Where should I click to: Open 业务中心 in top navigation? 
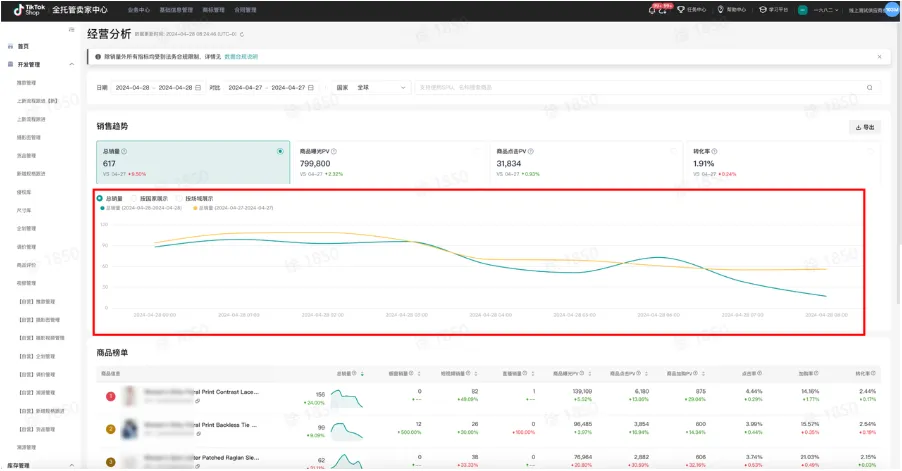139,10
